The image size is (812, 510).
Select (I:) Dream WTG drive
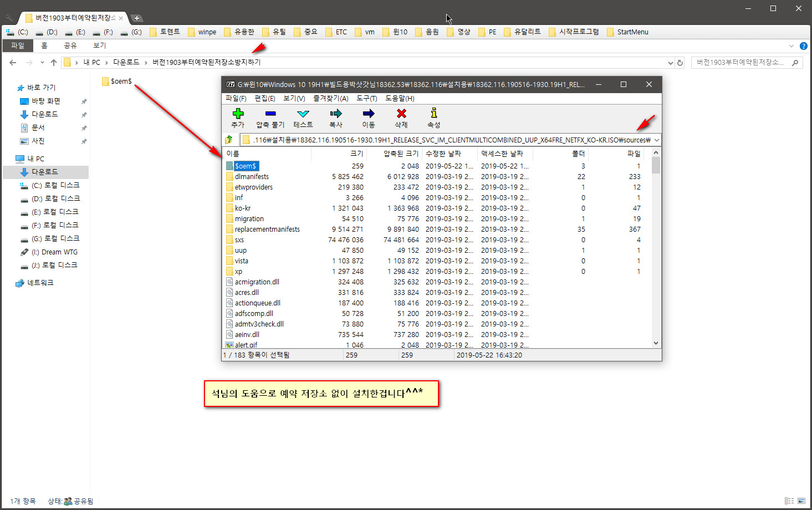(54, 252)
